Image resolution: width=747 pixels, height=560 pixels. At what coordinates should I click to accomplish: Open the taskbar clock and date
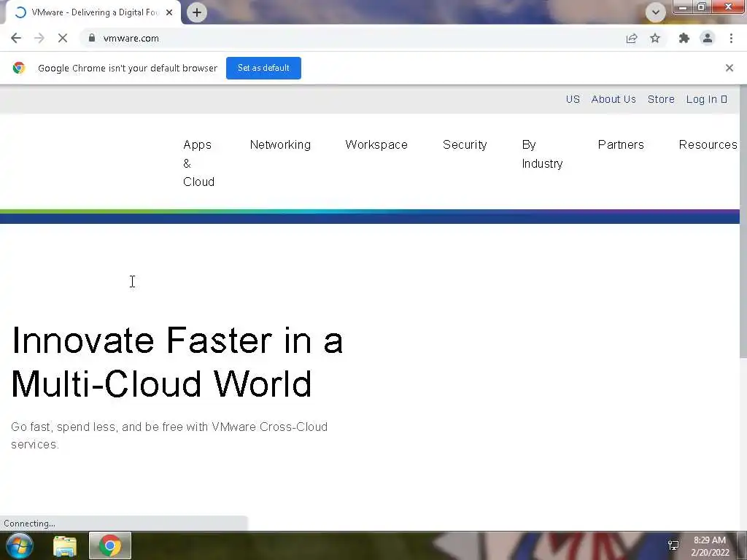710,546
